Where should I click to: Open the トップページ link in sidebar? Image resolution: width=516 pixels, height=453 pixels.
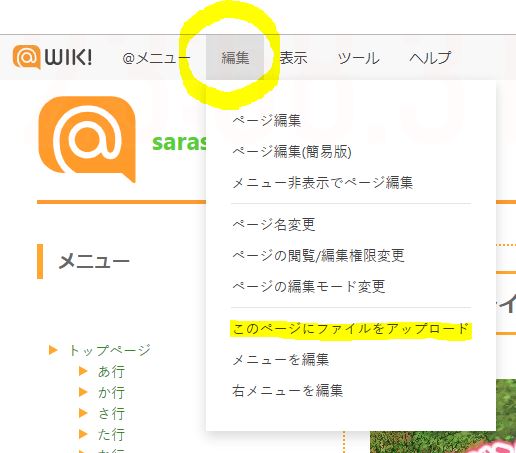[110, 350]
